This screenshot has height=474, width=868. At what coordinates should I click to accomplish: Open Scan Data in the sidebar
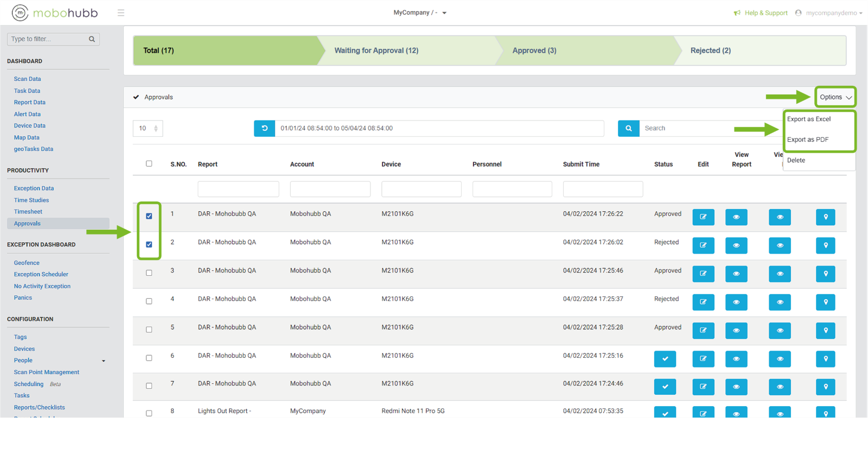click(x=27, y=79)
